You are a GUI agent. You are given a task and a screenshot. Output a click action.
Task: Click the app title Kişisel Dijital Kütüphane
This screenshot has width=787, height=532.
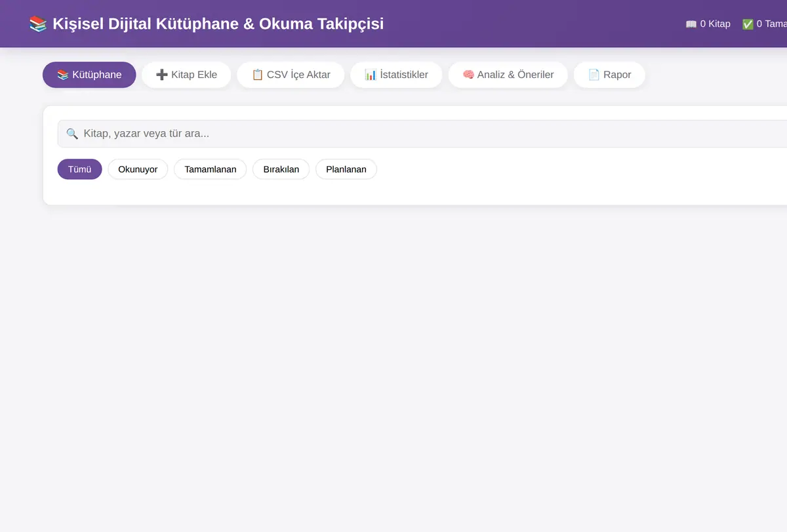(x=206, y=24)
